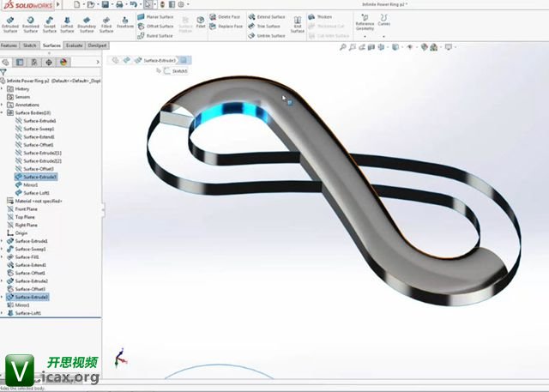
Task: Open the FeatureManager design tree tab
Action: click(5, 63)
